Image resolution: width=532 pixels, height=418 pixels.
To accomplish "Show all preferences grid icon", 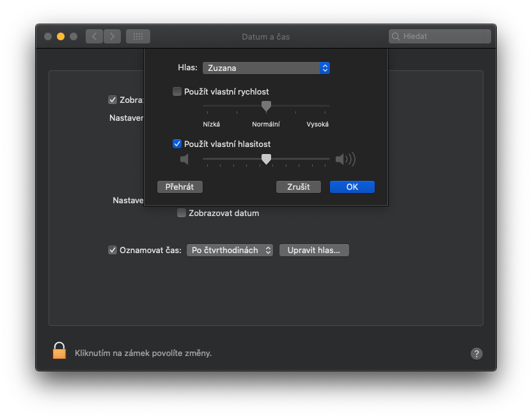I will [138, 36].
